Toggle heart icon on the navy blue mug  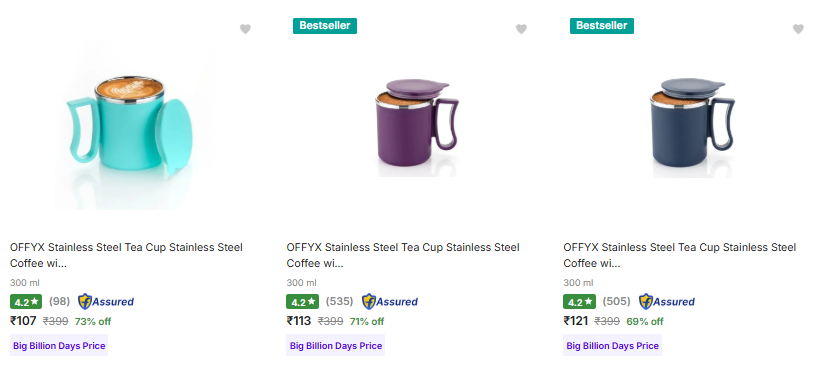pyautogui.click(x=798, y=29)
